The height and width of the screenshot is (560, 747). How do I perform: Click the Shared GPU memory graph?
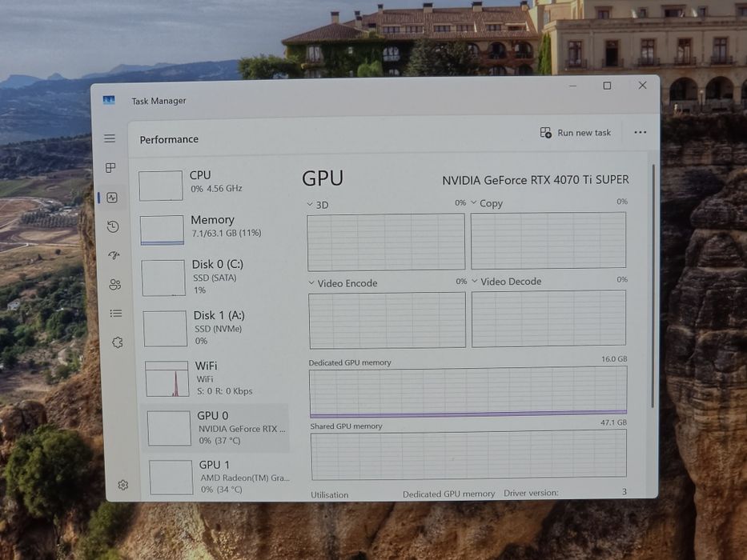click(x=469, y=455)
